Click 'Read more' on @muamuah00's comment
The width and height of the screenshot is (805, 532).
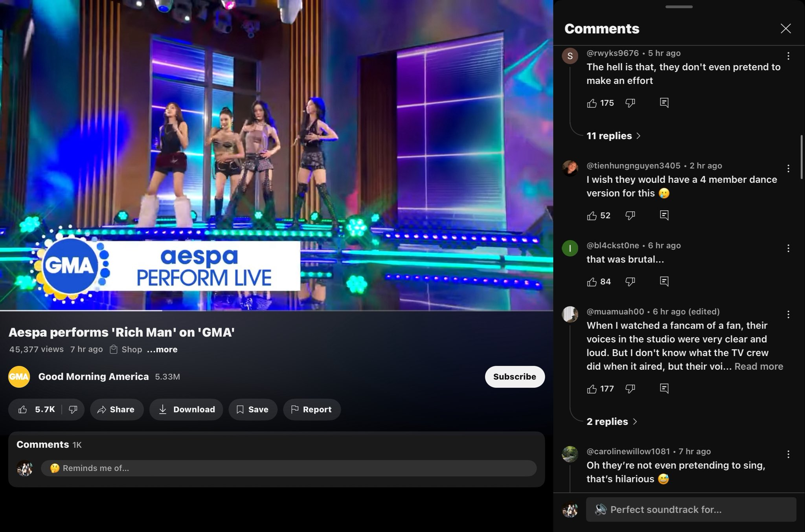(x=759, y=366)
